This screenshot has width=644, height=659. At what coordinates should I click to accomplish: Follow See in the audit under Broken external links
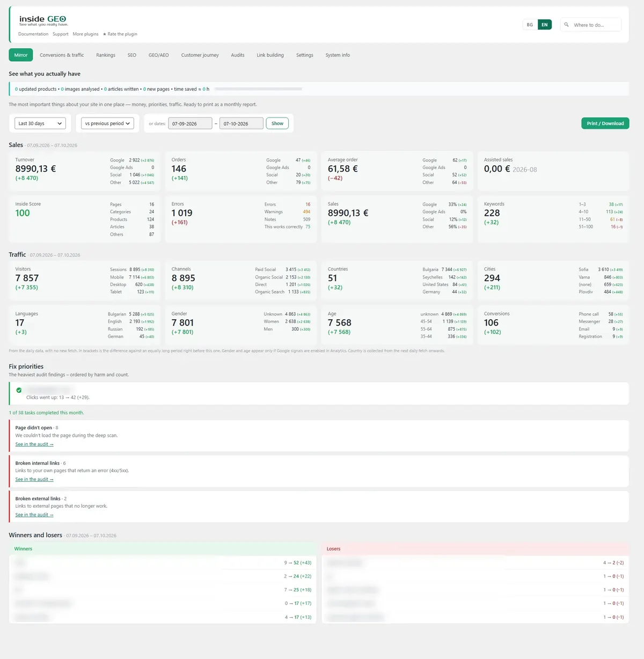pos(34,515)
